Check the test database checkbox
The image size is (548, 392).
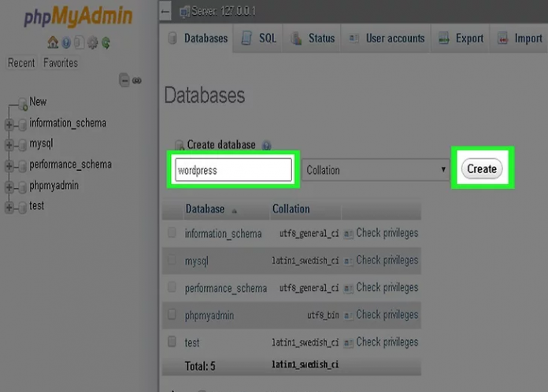coord(172,342)
